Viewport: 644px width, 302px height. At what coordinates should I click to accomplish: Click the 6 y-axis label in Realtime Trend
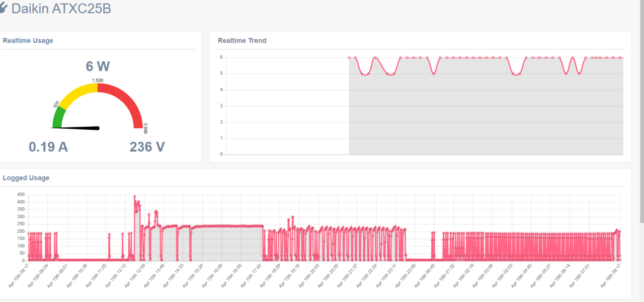[221, 57]
